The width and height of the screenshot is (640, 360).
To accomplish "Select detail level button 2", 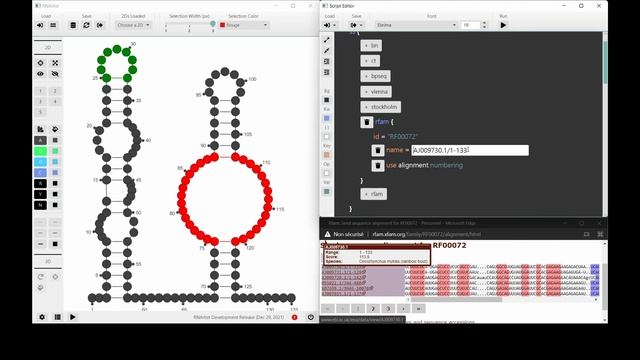I will tap(55, 91).
